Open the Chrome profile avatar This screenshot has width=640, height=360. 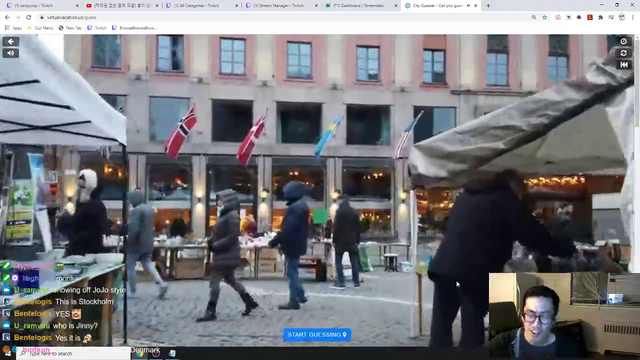[x=622, y=18]
